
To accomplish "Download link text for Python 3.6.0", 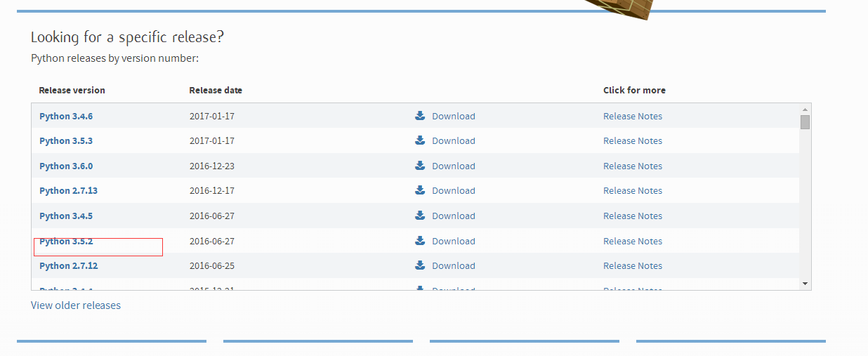I will 454,166.
